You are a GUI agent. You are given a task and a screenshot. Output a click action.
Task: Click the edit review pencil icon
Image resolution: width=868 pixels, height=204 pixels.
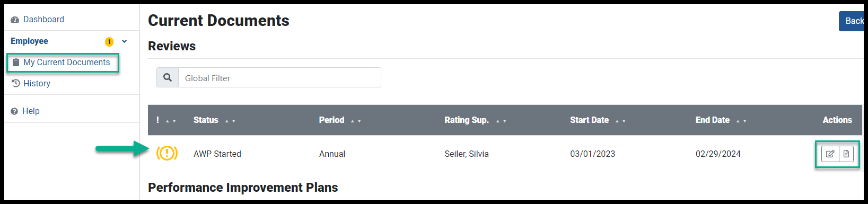coord(830,154)
